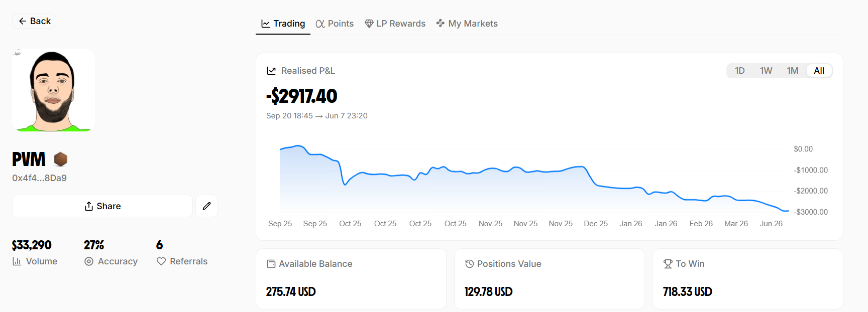Image resolution: width=868 pixels, height=312 pixels.
Task: Click the PVM profile avatar image
Action: 53,90
